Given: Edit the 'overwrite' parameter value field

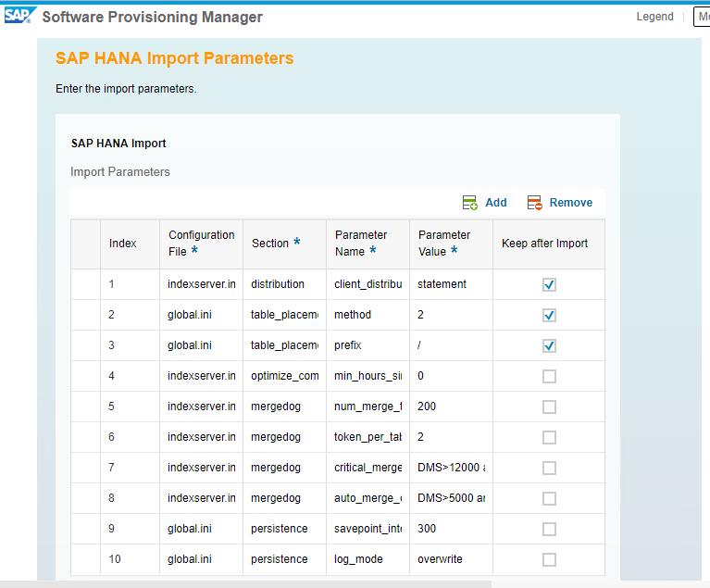Looking at the screenshot, I should [x=451, y=559].
